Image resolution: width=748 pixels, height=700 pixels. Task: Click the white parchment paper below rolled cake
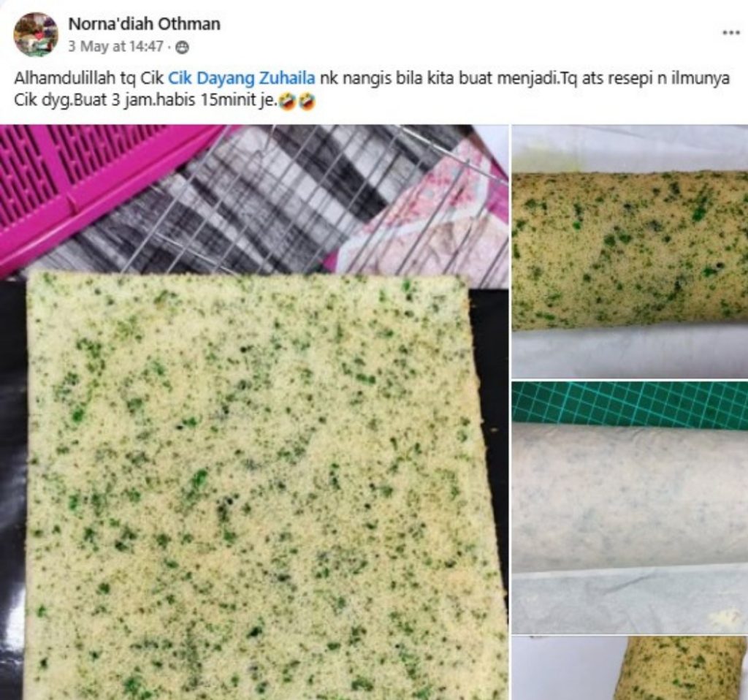tap(630, 351)
